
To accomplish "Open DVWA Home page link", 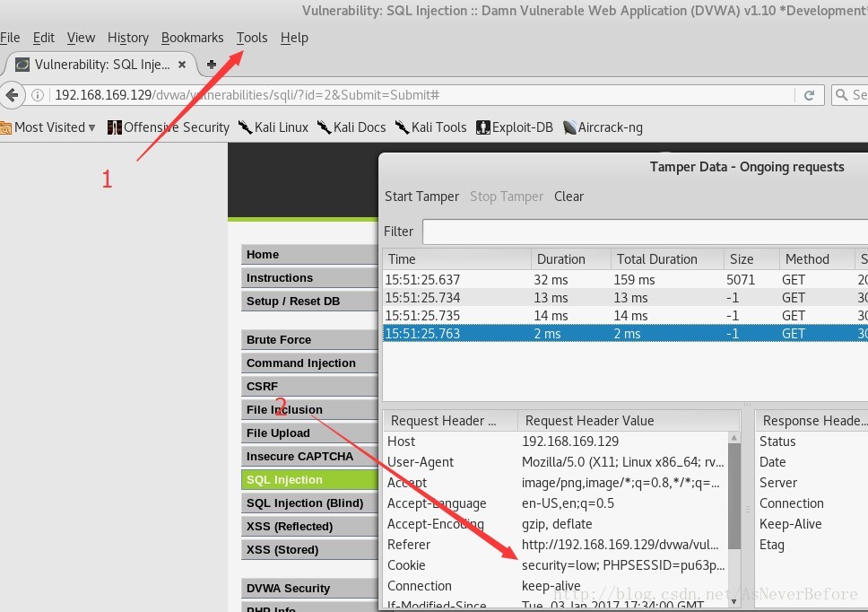I will pyautogui.click(x=310, y=255).
